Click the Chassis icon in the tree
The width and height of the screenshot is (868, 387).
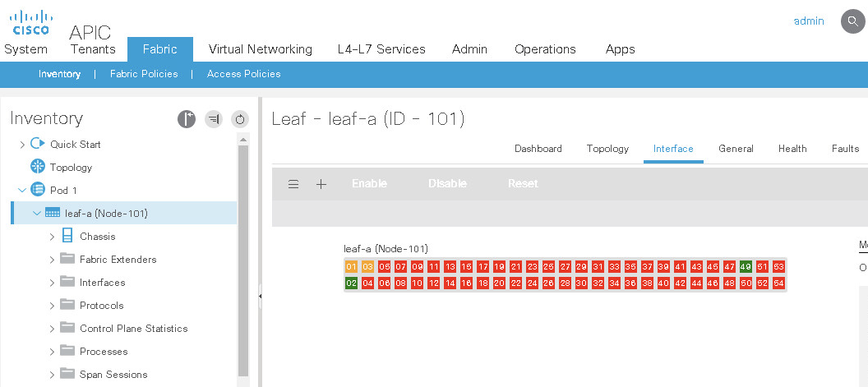click(67, 237)
